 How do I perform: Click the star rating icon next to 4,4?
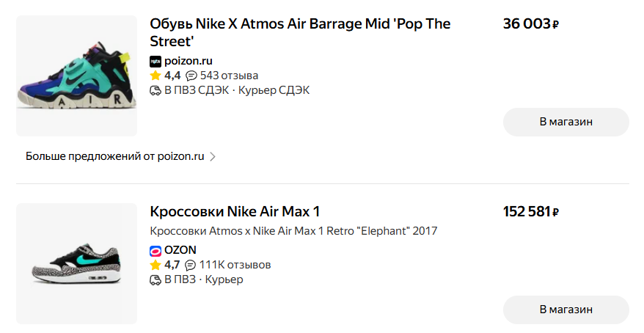click(x=155, y=76)
